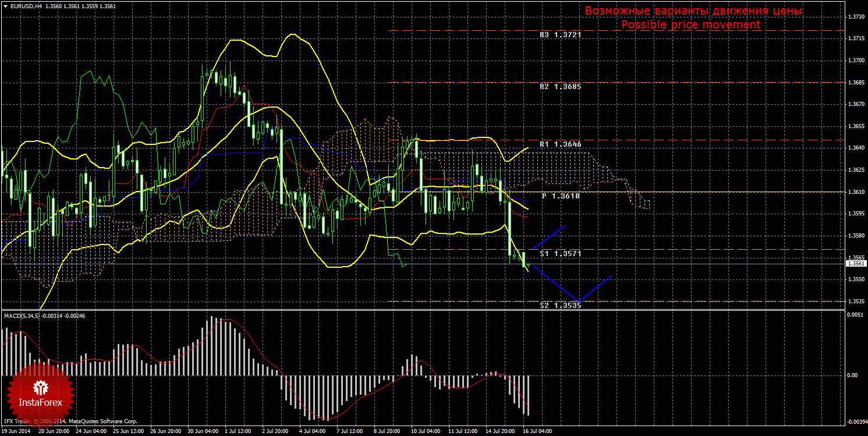Click the 1.3550 price scale value

coord(856,279)
